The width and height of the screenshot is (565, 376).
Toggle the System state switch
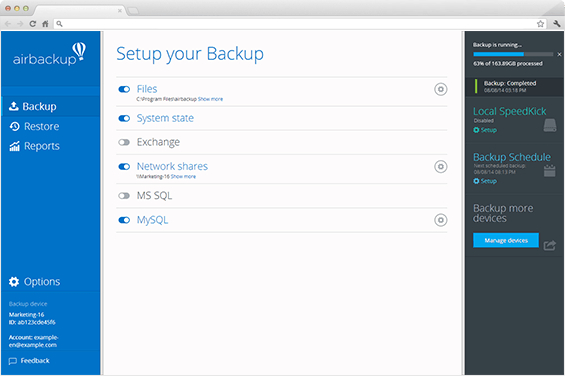click(124, 118)
